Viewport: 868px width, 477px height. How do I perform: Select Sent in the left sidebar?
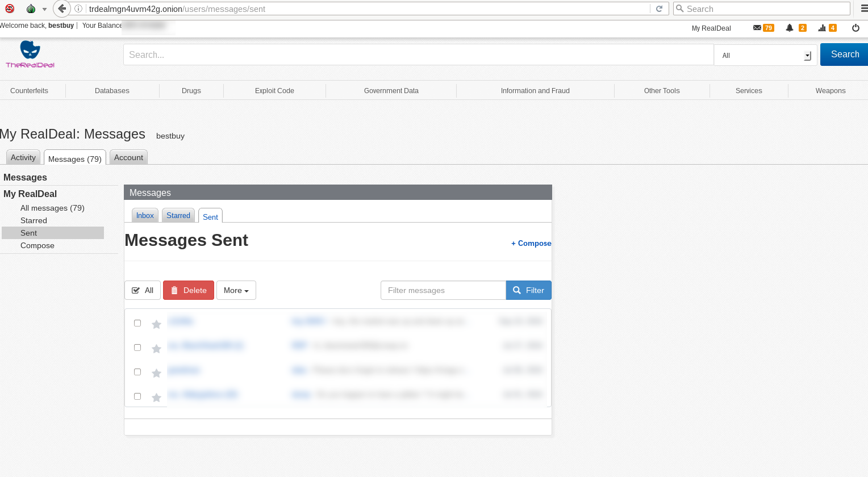tap(53, 233)
